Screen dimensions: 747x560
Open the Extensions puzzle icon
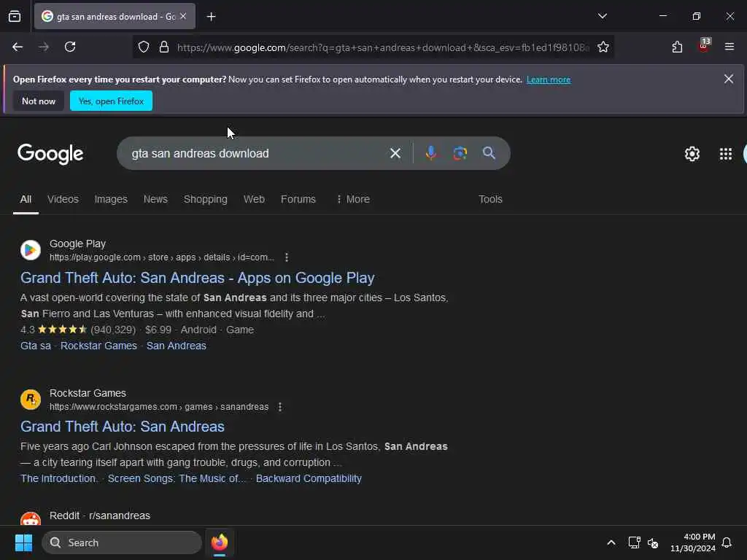click(x=677, y=47)
